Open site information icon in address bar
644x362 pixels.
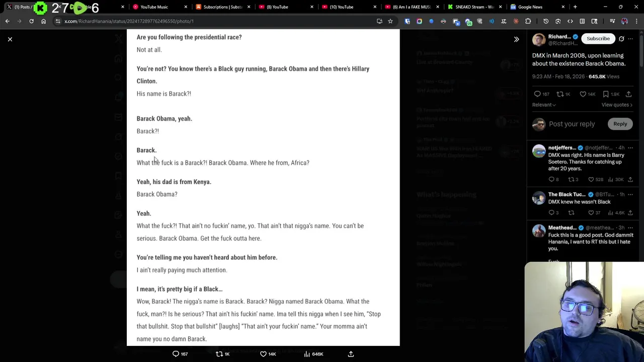(58, 21)
